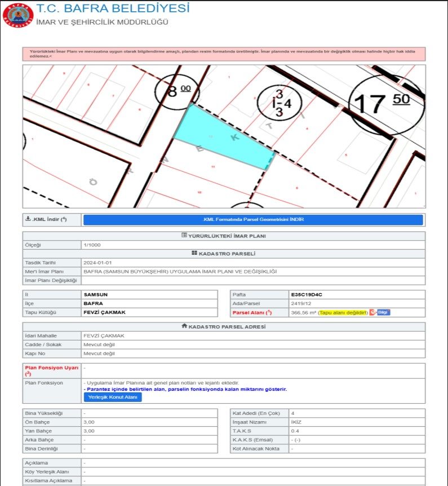Open Yerleşik Konut Alanı plan function
448x486 pixels.
(113, 397)
